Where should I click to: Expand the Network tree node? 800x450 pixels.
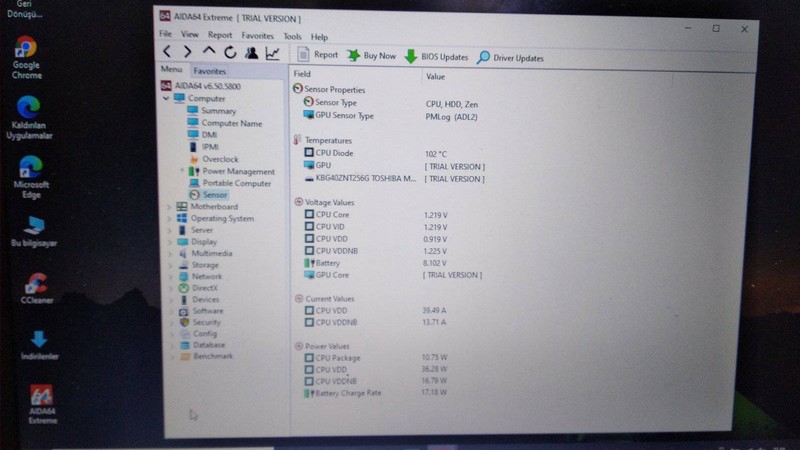click(x=171, y=277)
